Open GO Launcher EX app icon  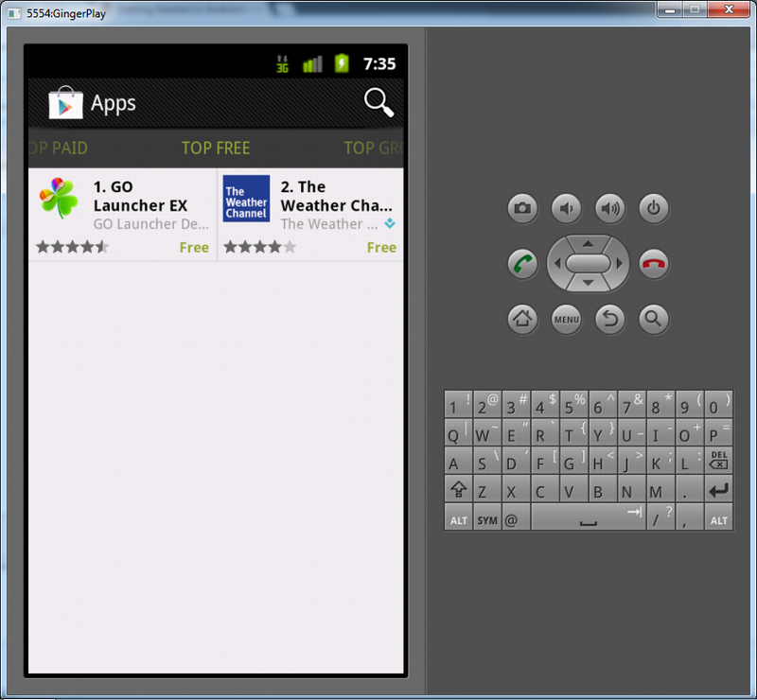59,198
